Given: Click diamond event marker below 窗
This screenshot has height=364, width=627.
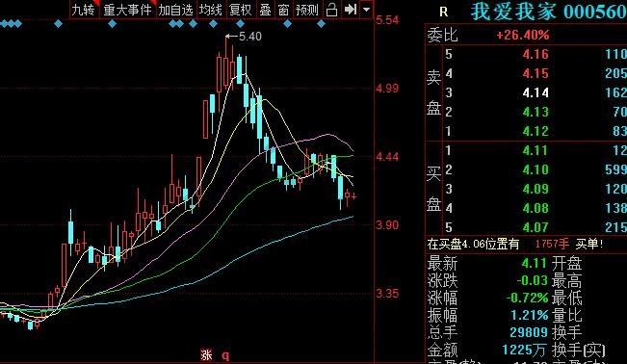Looking at the screenshot, I should click(287, 24).
